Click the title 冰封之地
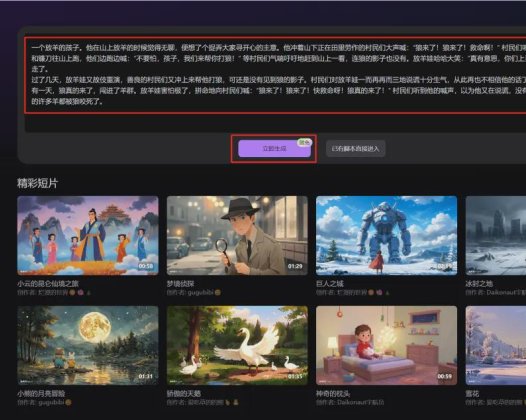 479,284
